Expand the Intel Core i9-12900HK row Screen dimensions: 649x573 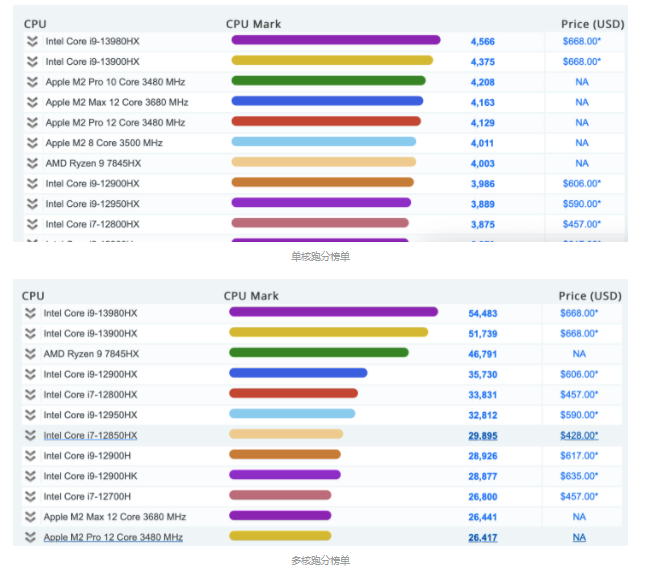click(x=30, y=476)
